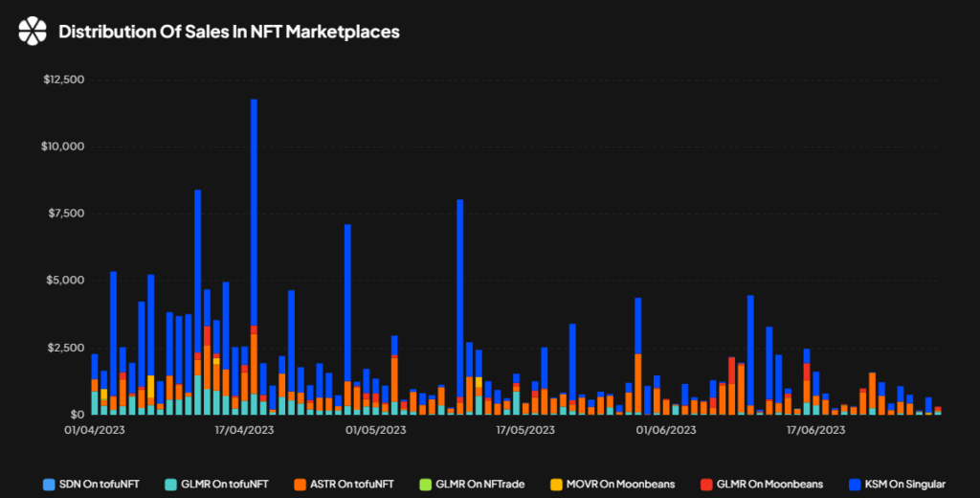Viewport: 980px width, 498px height.
Task: Click the $7,500 y-axis label
Action: [66, 214]
